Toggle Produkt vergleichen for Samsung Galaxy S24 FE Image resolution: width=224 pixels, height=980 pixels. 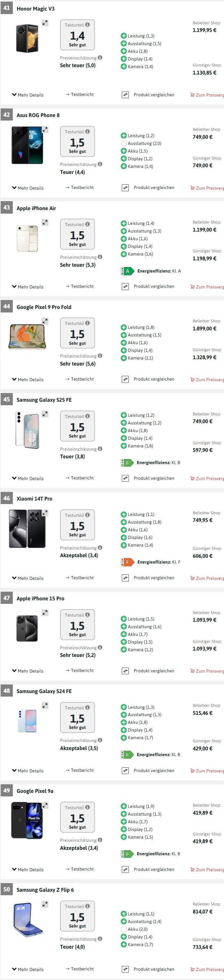[125, 771]
